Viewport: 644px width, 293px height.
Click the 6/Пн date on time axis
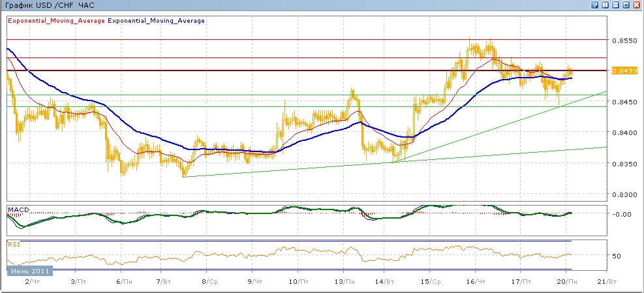click(x=121, y=281)
